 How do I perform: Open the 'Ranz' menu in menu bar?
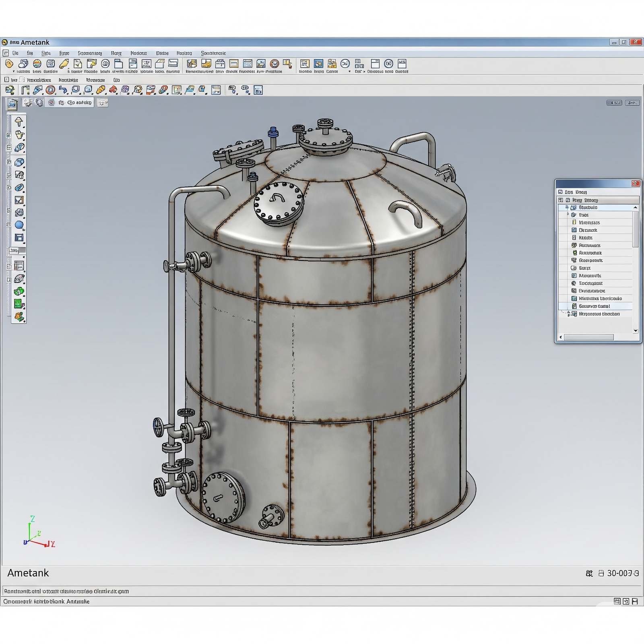pyautogui.click(x=116, y=53)
